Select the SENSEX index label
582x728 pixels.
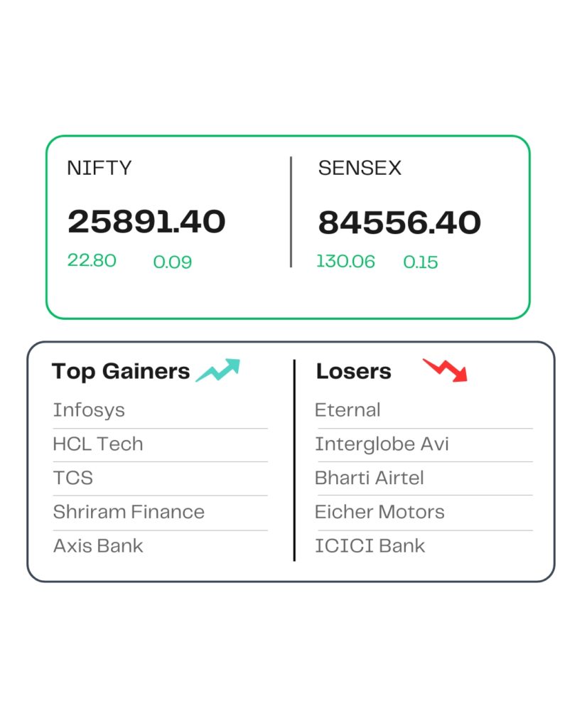[360, 168]
